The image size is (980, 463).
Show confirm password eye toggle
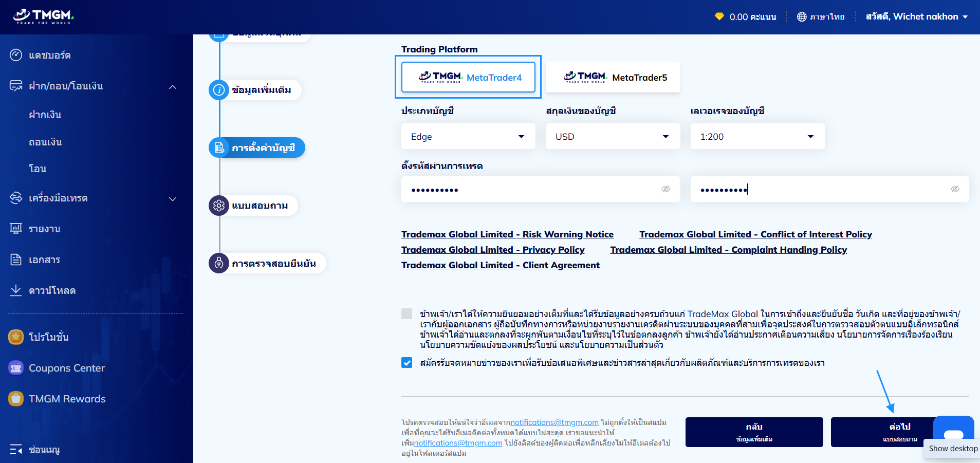[955, 189]
